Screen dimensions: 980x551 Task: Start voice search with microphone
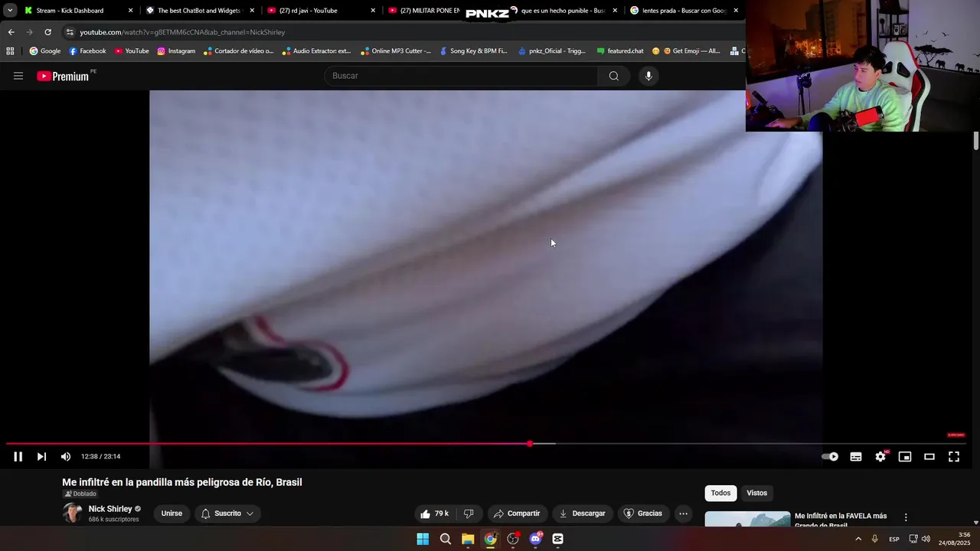pos(648,76)
